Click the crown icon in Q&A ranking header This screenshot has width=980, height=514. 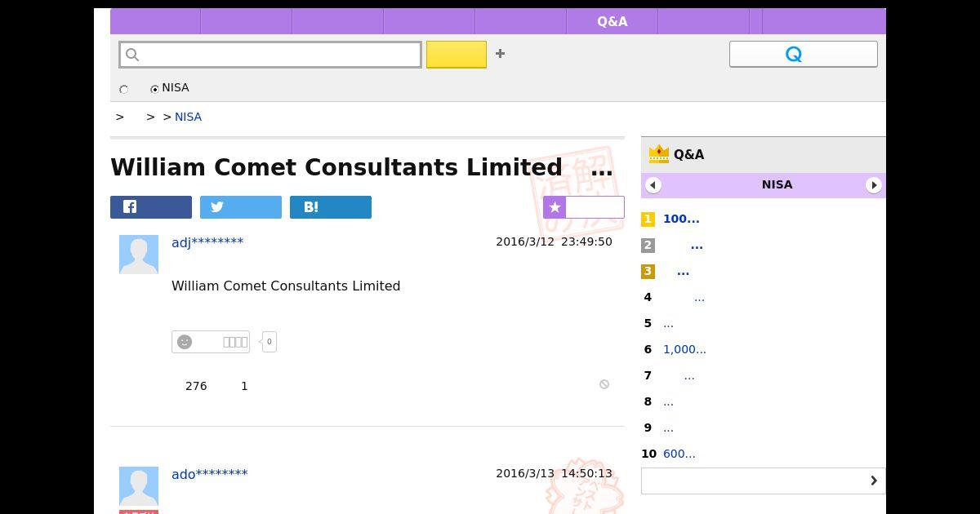point(658,153)
